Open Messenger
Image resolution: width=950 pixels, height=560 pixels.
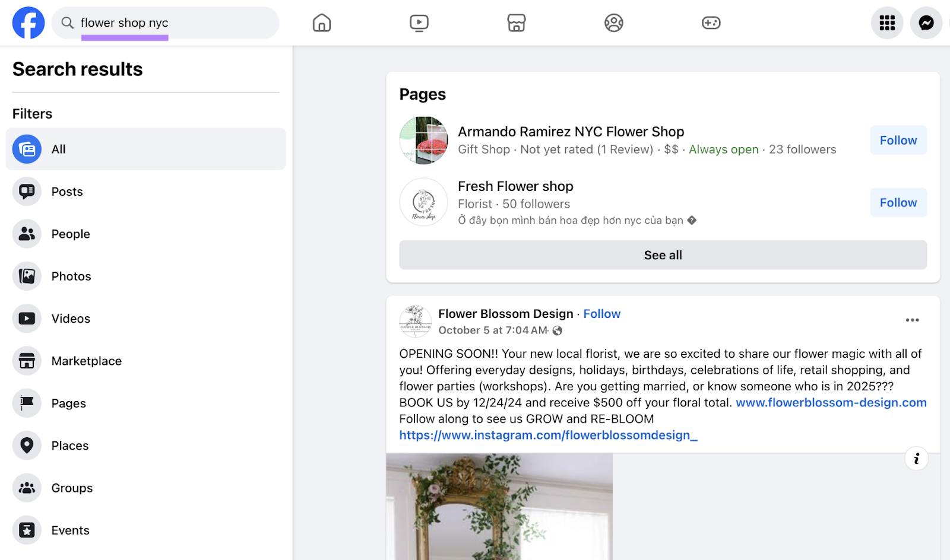pyautogui.click(x=925, y=23)
